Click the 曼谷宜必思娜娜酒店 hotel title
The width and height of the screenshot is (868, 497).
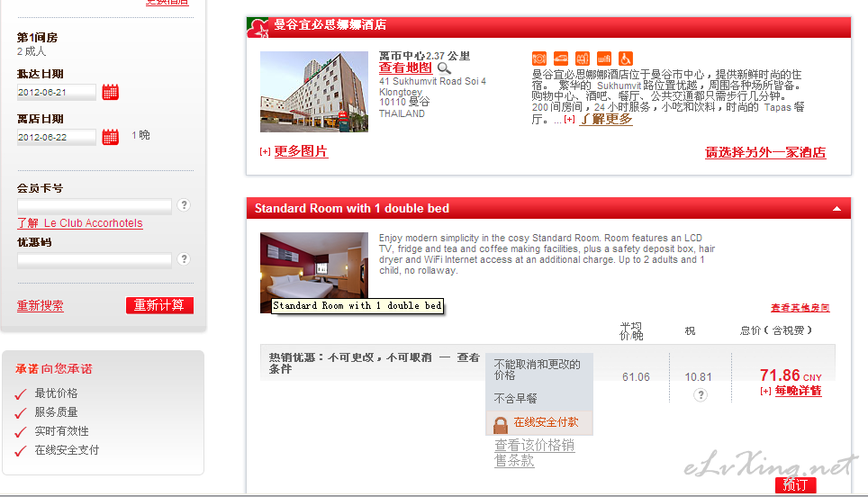[330, 25]
